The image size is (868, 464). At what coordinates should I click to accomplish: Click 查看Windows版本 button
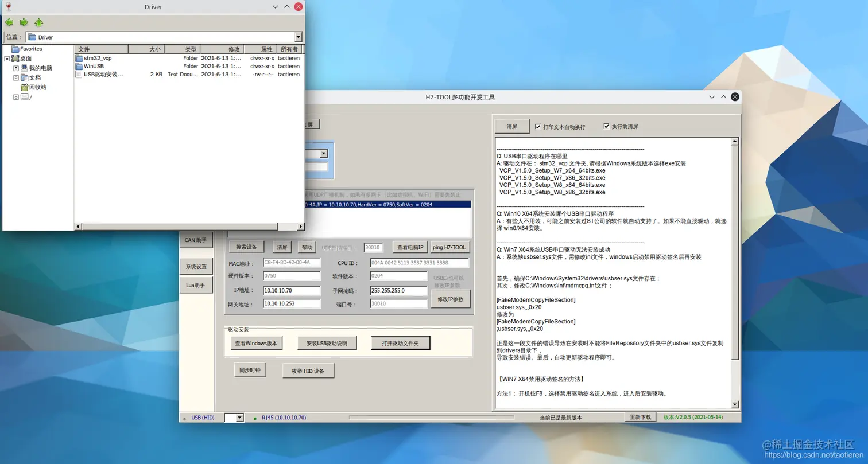coord(257,344)
